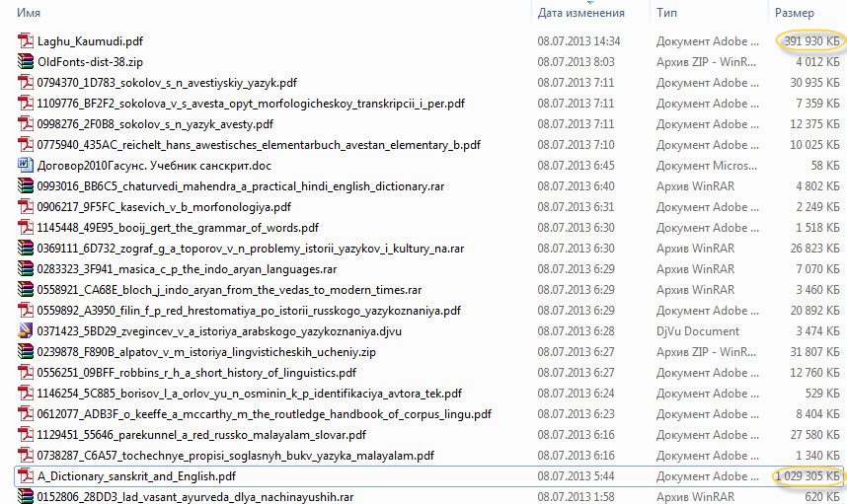Click the PDF icon of routledge handbook corpus file
This screenshot has width=847, height=504.
point(26,414)
